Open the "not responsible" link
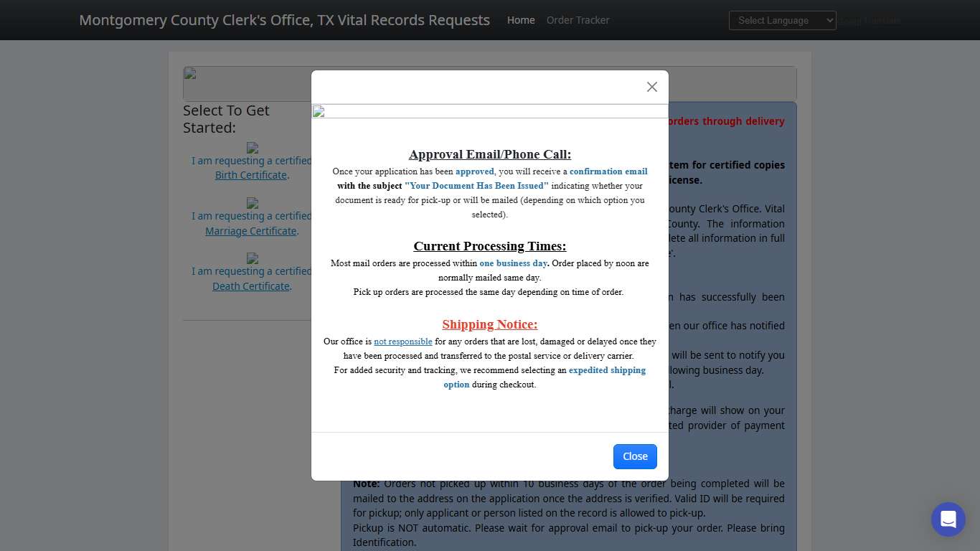The height and width of the screenshot is (551, 980). (402, 342)
